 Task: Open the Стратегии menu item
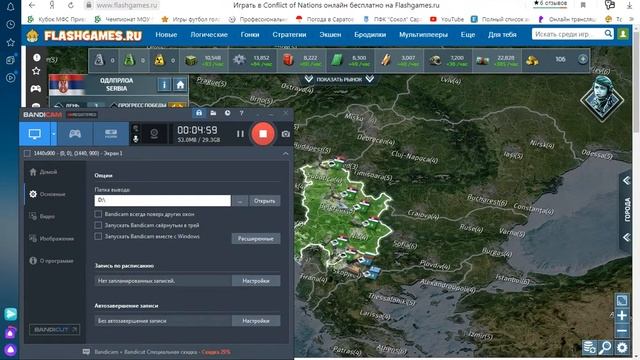tap(289, 35)
